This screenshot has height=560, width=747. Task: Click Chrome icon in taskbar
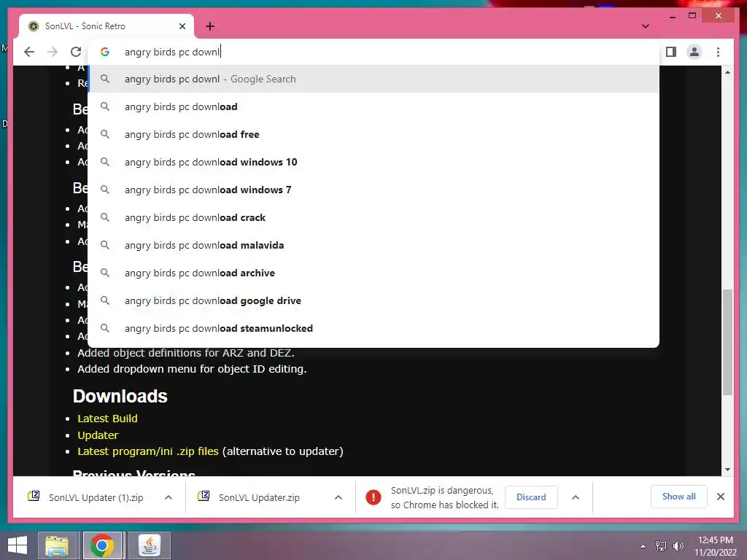102,545
